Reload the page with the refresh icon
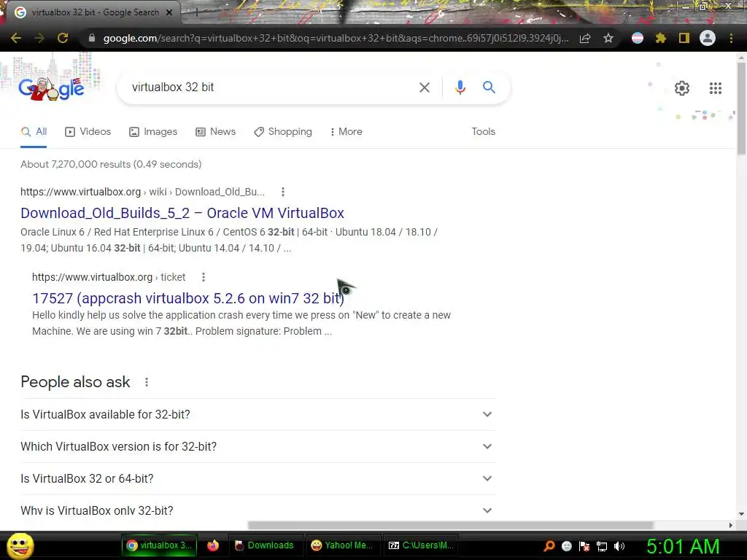Viewport: 747px width, 560px height. tap(63, 38)
